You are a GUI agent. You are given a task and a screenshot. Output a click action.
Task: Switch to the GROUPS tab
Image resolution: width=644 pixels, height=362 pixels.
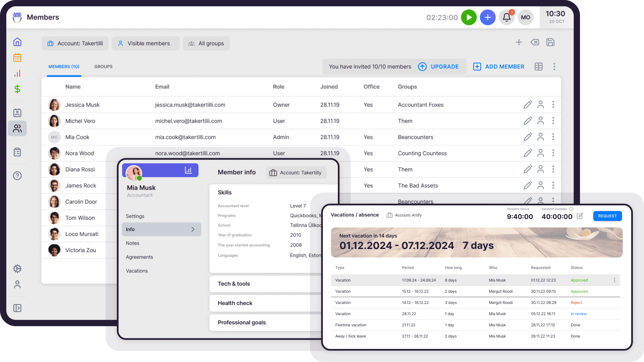coord(103,66)
